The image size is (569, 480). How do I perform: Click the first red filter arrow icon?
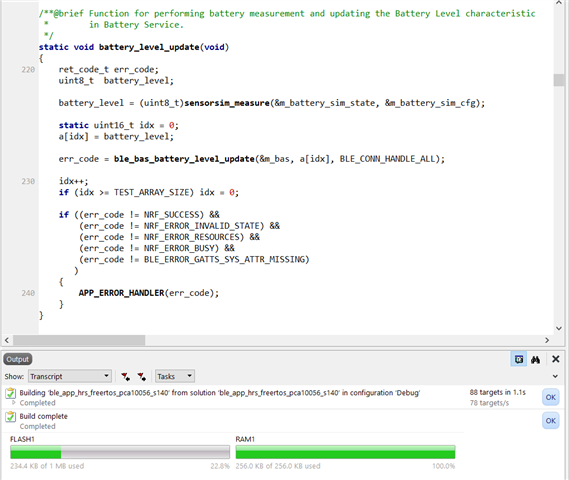[126, 377]
